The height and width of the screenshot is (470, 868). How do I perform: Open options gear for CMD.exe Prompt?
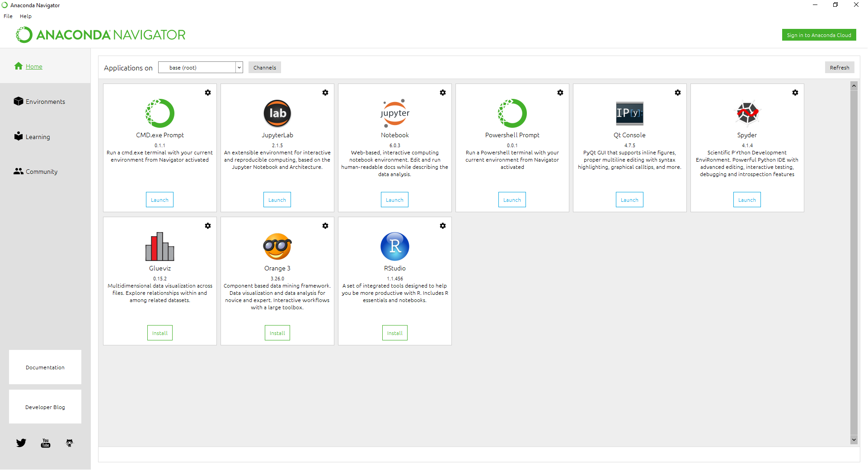(208, 93)
